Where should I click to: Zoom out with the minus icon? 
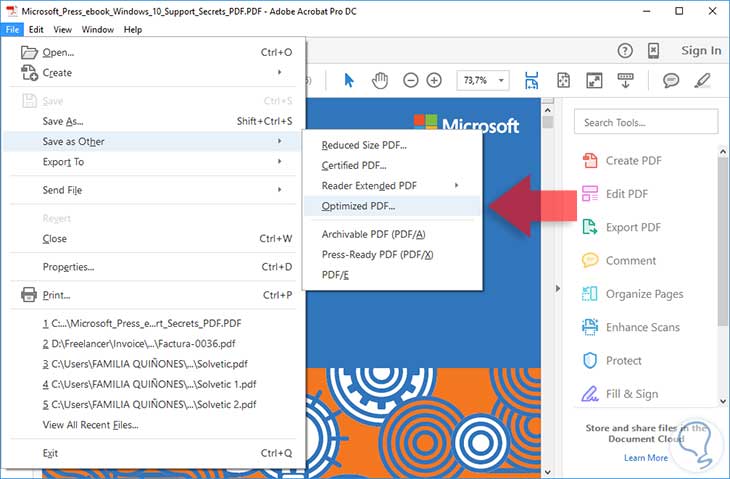[x=411, y=81]
